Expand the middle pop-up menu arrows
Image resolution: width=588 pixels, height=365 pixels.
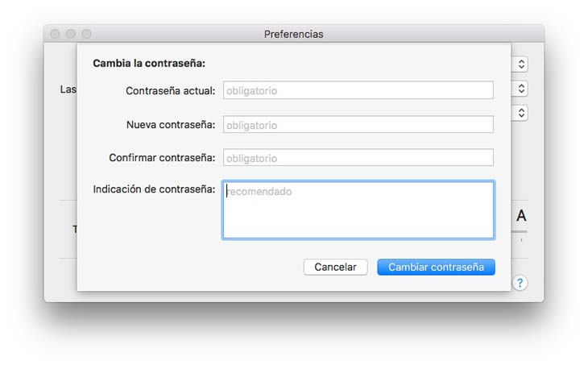521,89
